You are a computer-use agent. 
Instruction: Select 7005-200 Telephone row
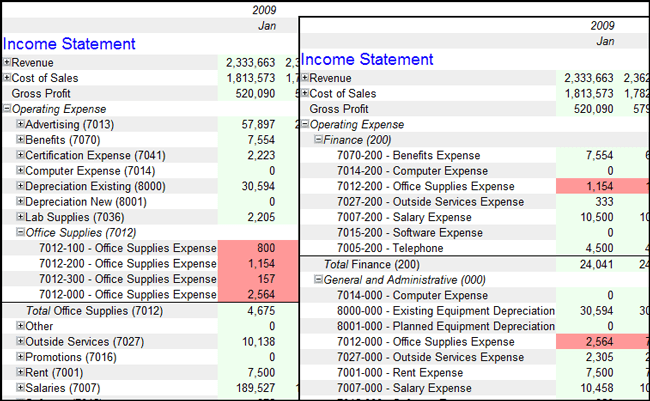pyautogui.click(x=390, y=248)
